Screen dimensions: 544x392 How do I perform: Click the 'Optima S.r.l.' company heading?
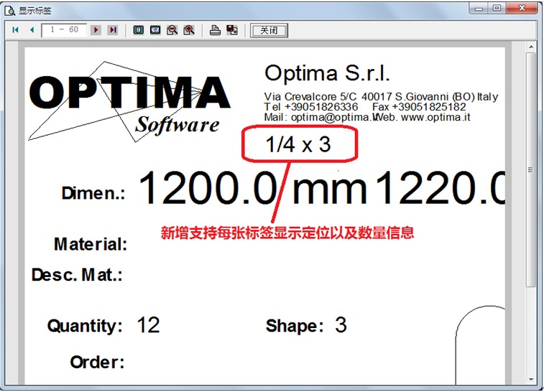pos(327,73)
